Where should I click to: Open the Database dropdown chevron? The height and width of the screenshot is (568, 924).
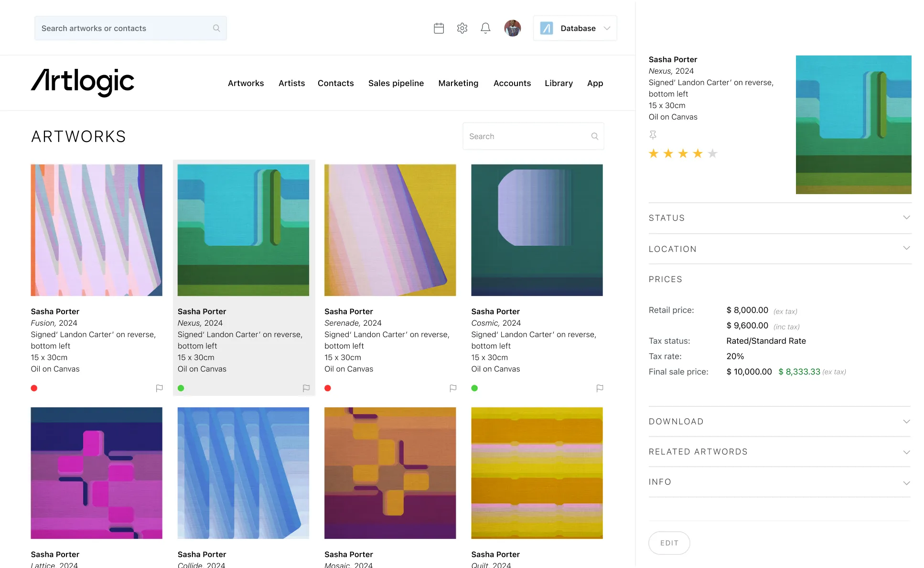point(607,28)
